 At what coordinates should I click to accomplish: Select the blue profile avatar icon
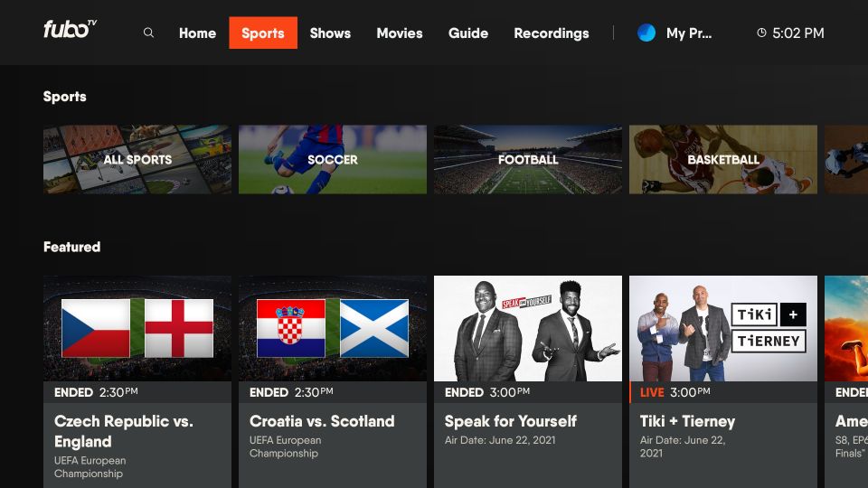click(x=646, y=33)
